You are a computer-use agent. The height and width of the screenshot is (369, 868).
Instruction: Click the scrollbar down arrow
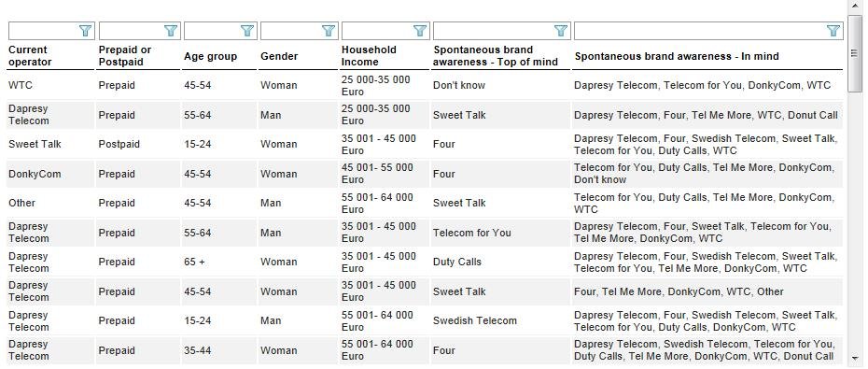(855, 357)
